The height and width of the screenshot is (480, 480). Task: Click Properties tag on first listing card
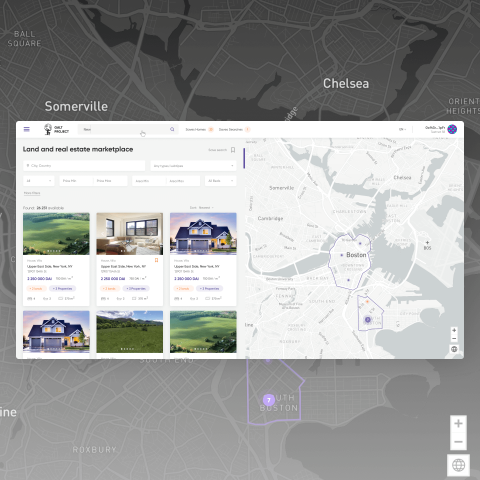pyautogui.click(x=63, y=288)
